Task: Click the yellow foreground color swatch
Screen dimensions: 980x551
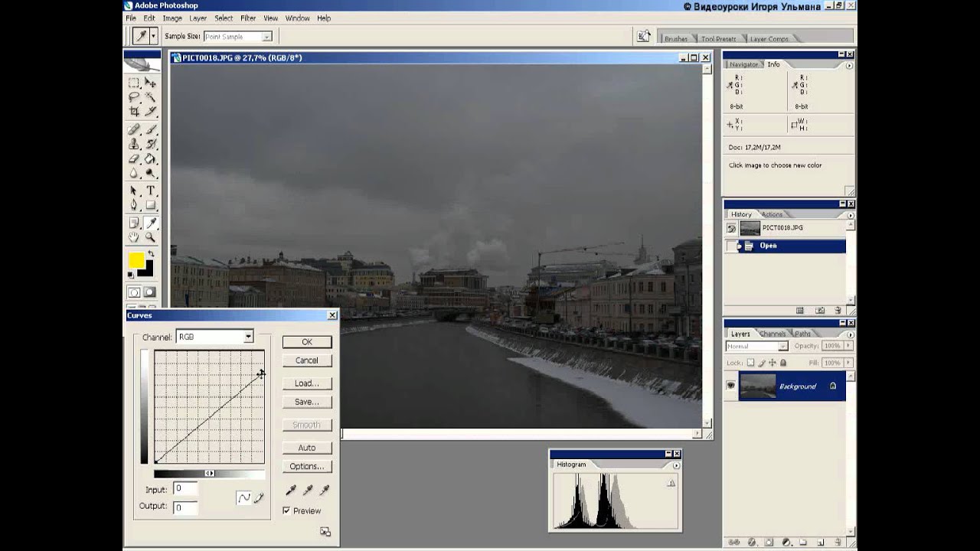Action: [x=136, y=260]
